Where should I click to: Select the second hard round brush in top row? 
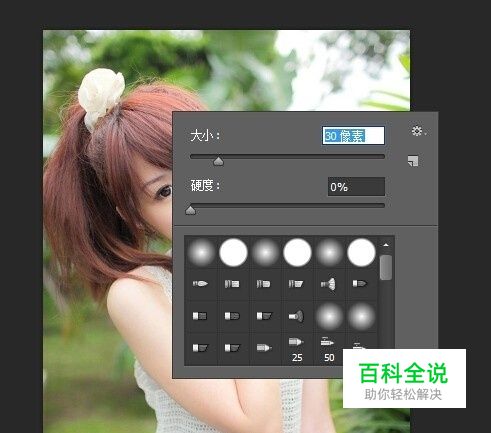tap(297, 252)
